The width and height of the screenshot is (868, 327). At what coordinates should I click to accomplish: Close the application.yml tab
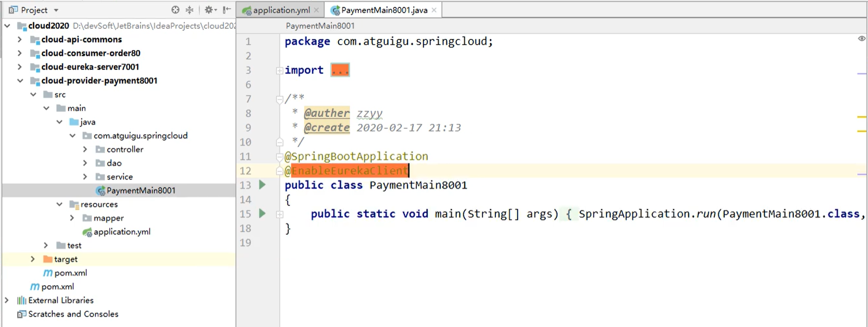tap(316, 10)
